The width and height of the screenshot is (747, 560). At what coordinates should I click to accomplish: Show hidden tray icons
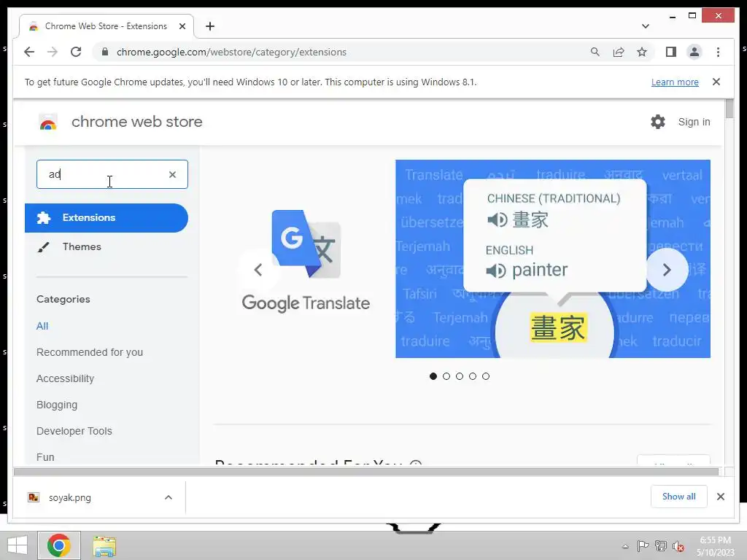point(625,546)
